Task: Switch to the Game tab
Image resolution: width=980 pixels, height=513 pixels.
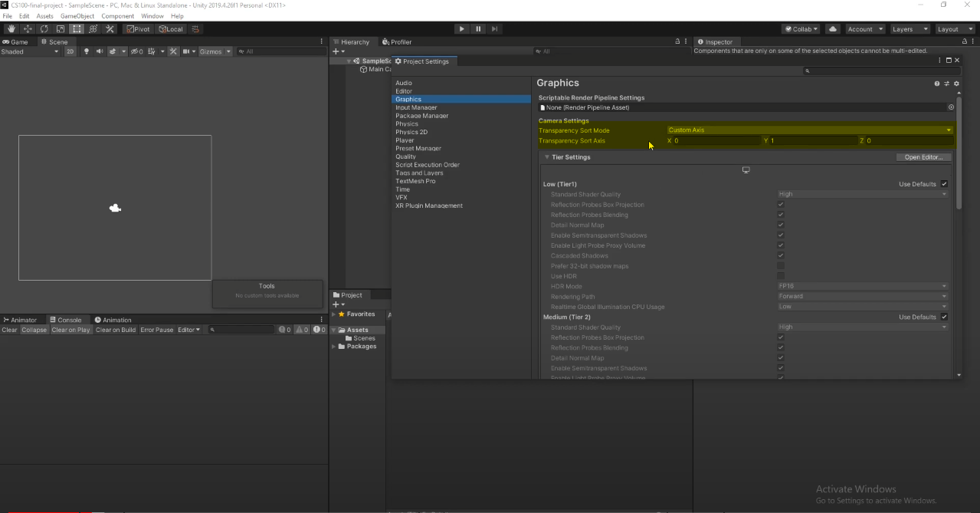Action: 15,41
